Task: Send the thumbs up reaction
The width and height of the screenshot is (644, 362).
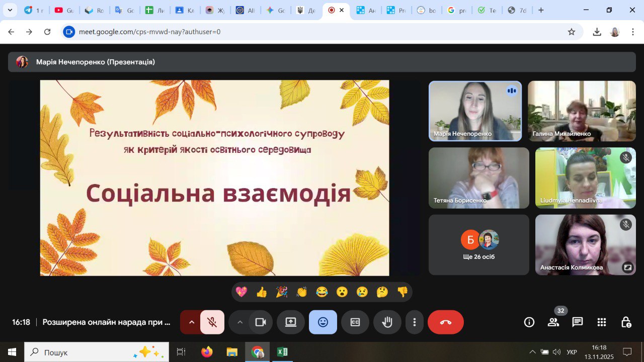Action: tap(262, 292)
